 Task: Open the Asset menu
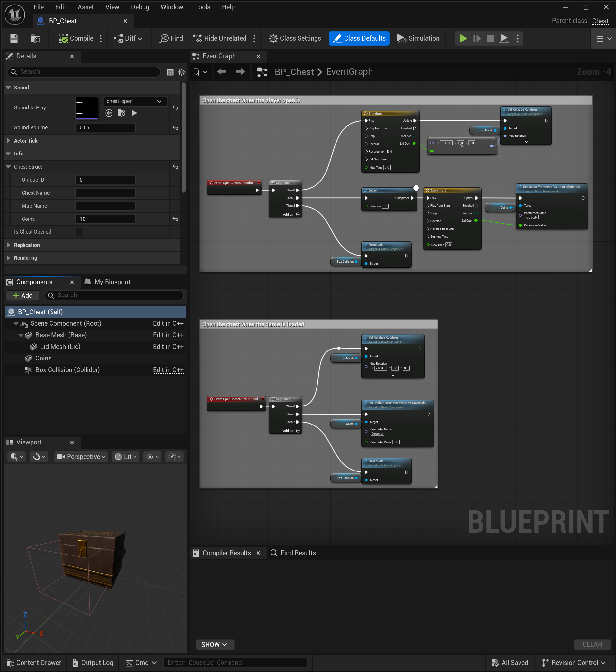[86, 7]
